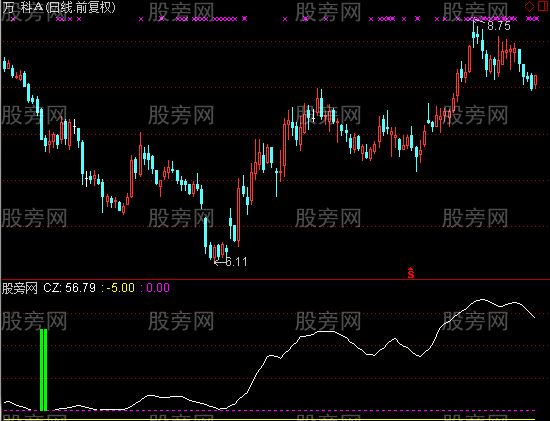The height and width of the screenshot is (421, 550).
Task: Click the high price label 8.75
Action: [x=499, y=26]
